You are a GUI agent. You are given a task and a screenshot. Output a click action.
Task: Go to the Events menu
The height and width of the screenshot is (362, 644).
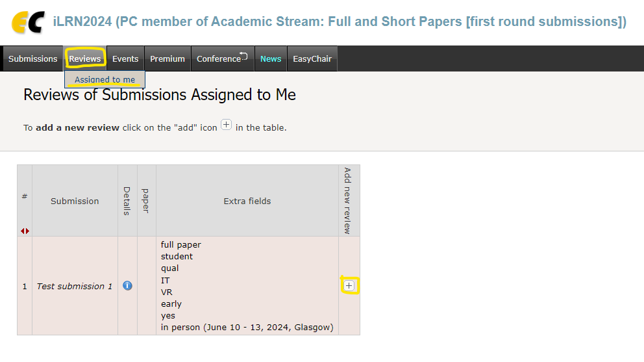125,58
